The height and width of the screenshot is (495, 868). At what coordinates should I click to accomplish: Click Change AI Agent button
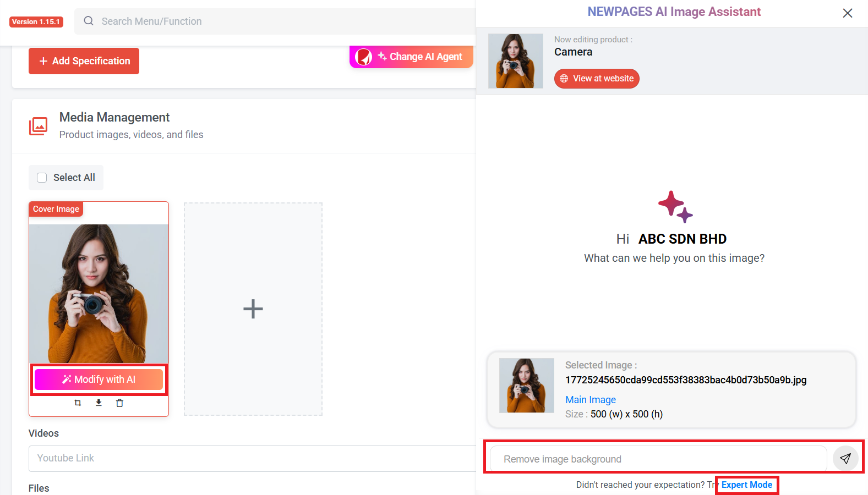coord(411,57)
